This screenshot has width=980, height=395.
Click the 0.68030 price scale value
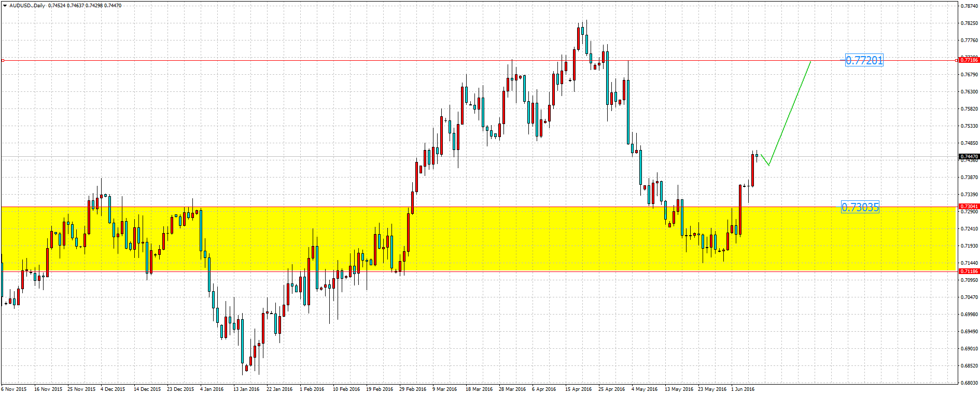tap(969, 383)
